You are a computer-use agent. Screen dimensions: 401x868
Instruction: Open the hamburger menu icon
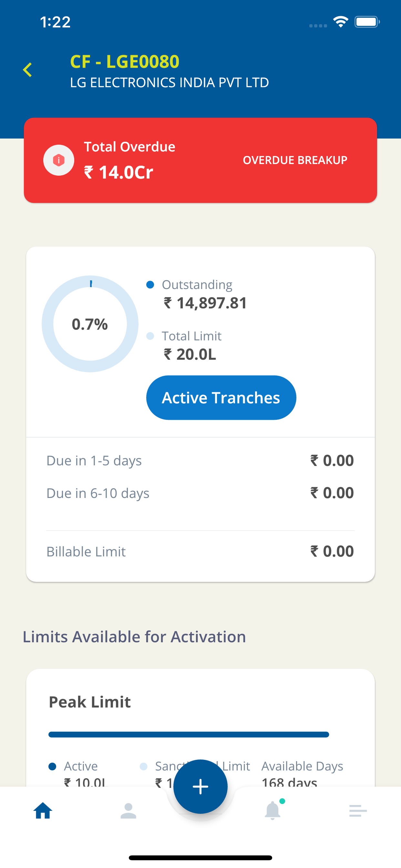[x=358, y=811]
